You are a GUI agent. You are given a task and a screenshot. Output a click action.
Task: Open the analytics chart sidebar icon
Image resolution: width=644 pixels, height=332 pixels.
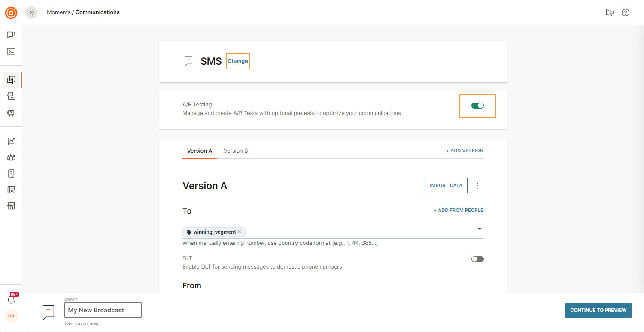pos(11,141)
